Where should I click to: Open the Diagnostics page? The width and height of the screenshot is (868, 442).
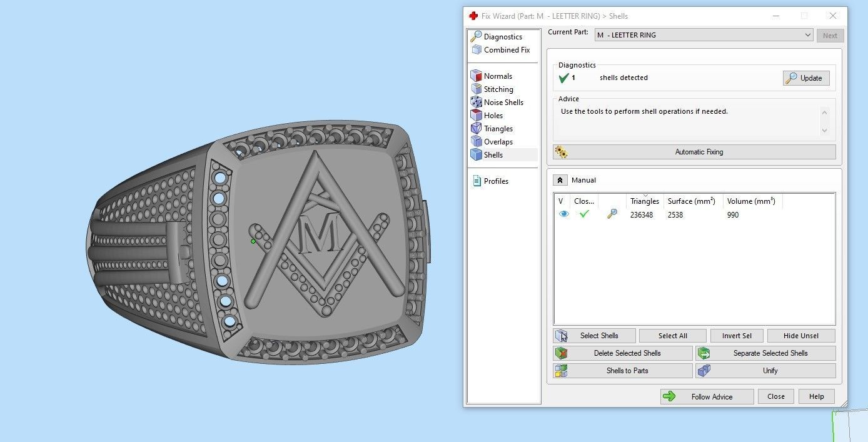[x=503, y=37]
